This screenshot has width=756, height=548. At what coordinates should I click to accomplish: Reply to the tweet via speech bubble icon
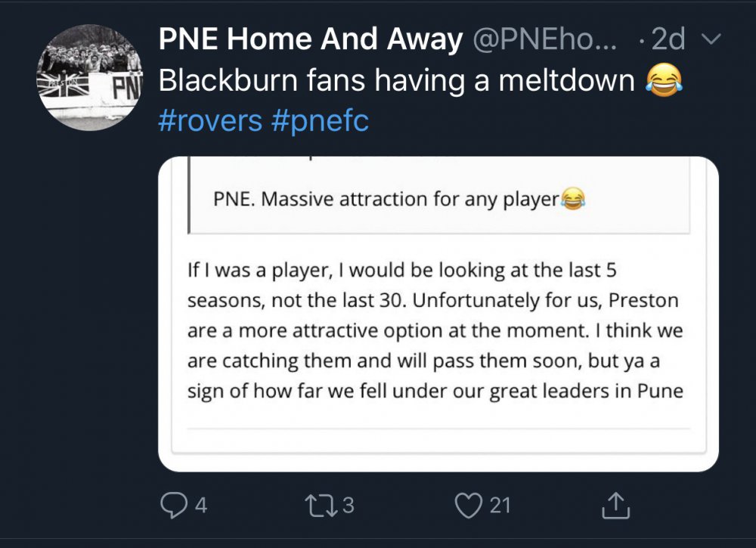[x=175, y=506]
